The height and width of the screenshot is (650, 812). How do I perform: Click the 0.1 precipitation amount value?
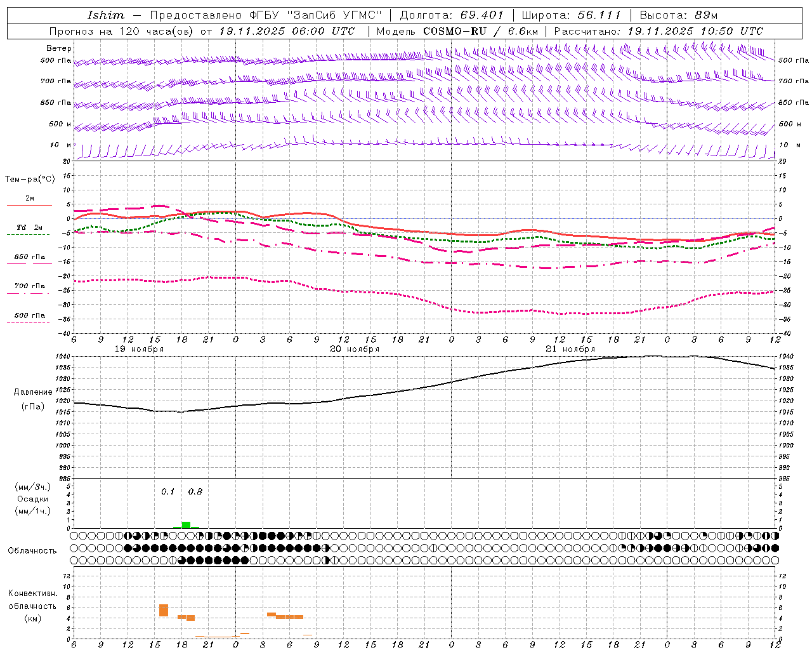click(167, 491)
